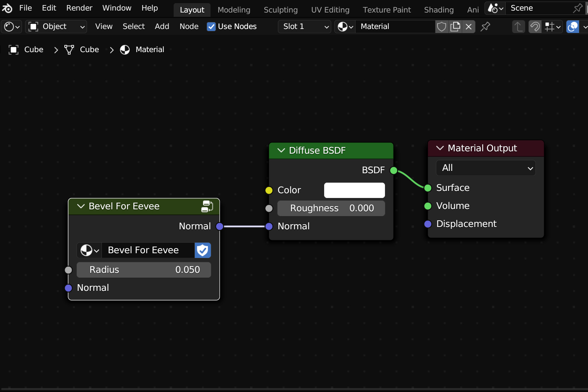Toggle the node editor overlays button
Screen dimensions: 588x392
(x=573, y=27)
